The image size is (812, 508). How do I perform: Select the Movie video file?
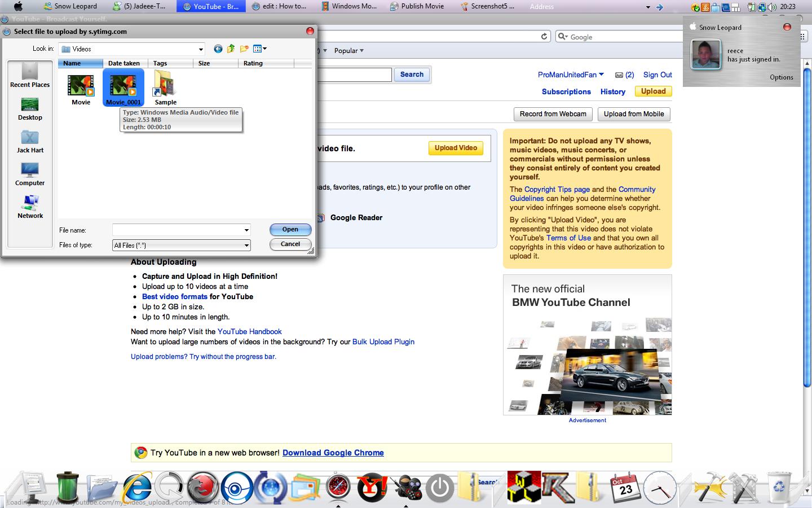coord(81,89)
